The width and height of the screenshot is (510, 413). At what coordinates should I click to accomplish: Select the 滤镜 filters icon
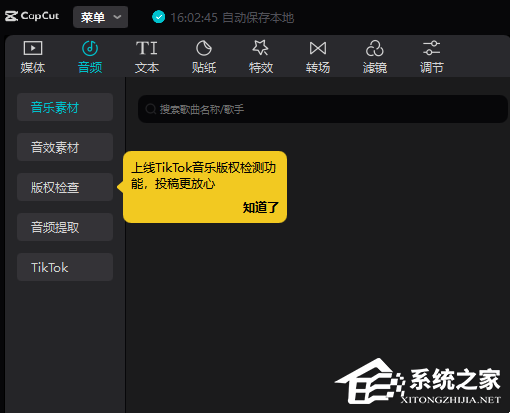(375, 48)
